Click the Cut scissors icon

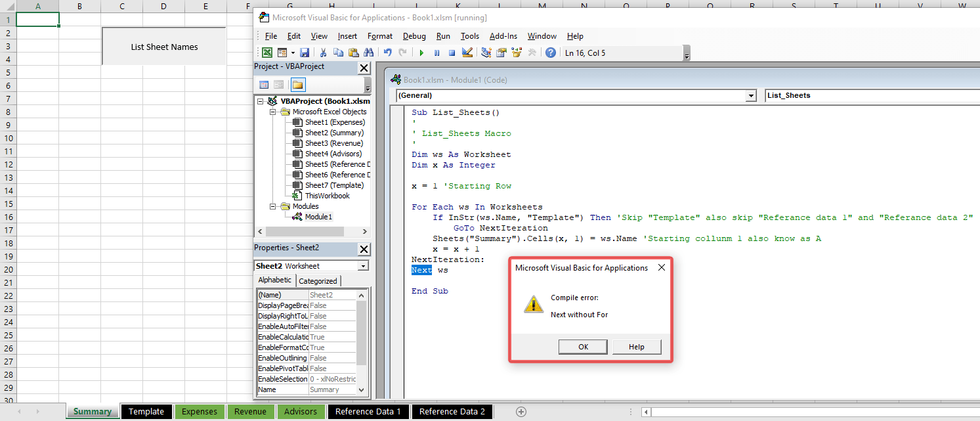point(323,53)
